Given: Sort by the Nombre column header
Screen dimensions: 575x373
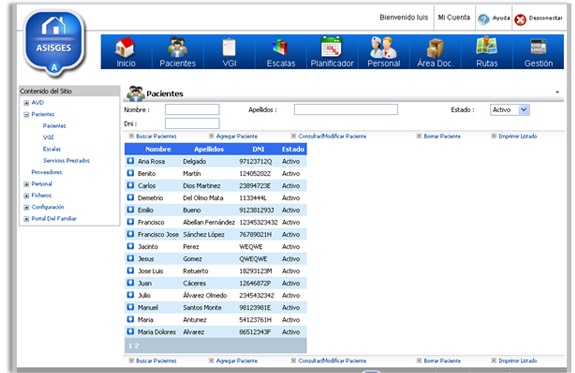Looking at the screenshot, I should point(158,149).
